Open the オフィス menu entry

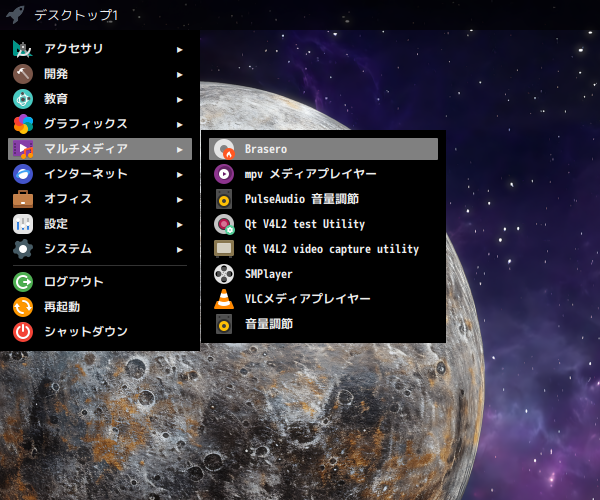click(100, 199)
